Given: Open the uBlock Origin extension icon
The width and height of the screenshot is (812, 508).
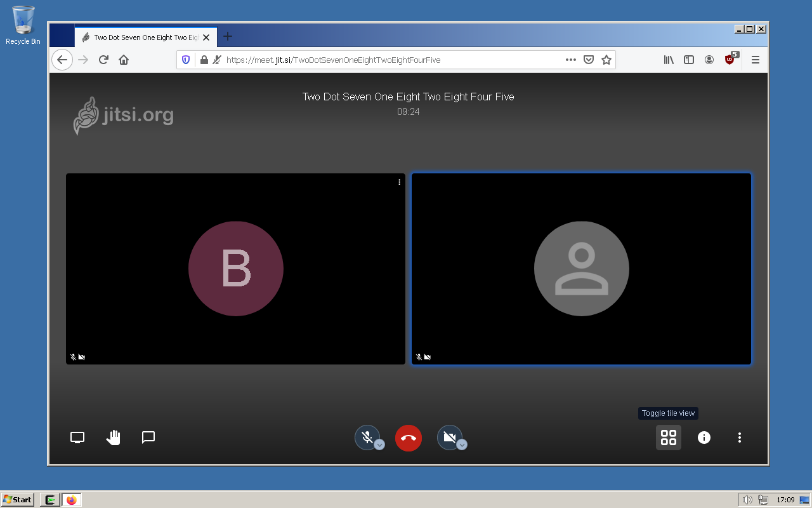Looking at the screenshot, I should (x=730, y=59).
